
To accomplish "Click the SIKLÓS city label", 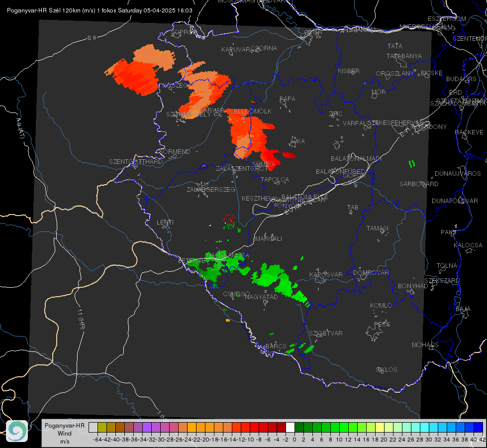I will click(387, 370).
